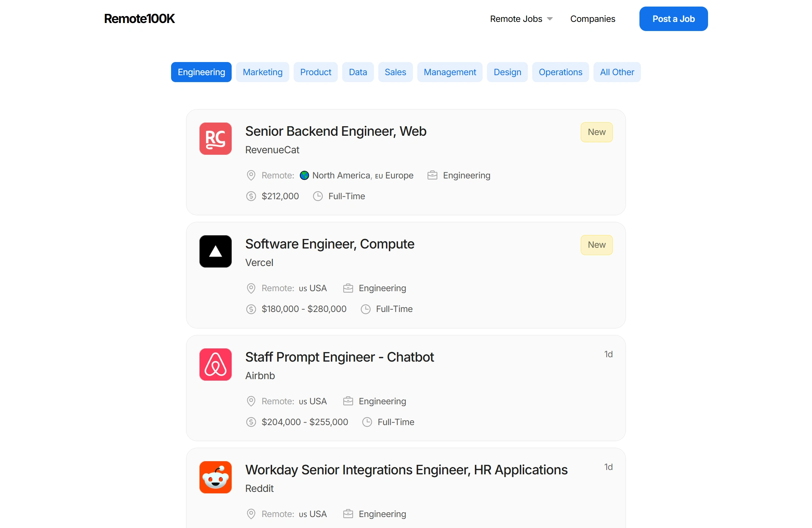812x528 pixels.
Task: Click the $212,000 salary text
Action: (280, 196)
